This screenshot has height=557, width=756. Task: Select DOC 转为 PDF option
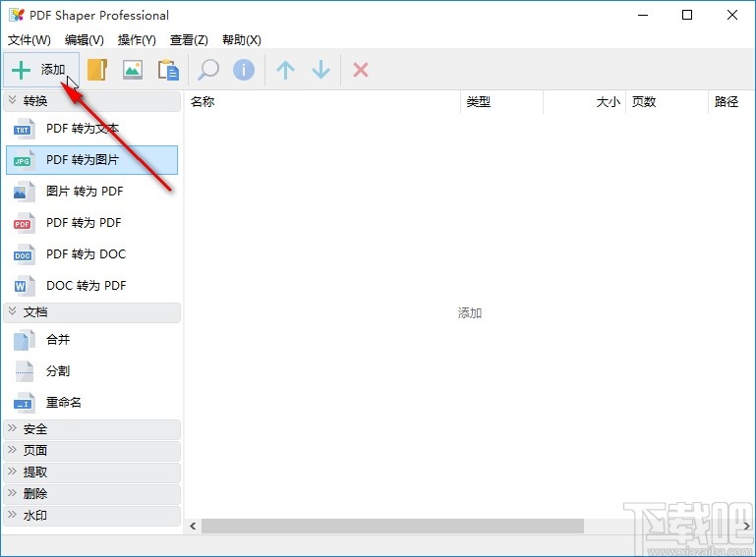tap(92, 286)
